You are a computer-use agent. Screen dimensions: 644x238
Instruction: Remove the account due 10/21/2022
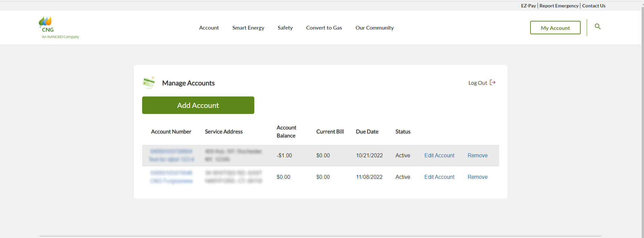pos(477,156)
